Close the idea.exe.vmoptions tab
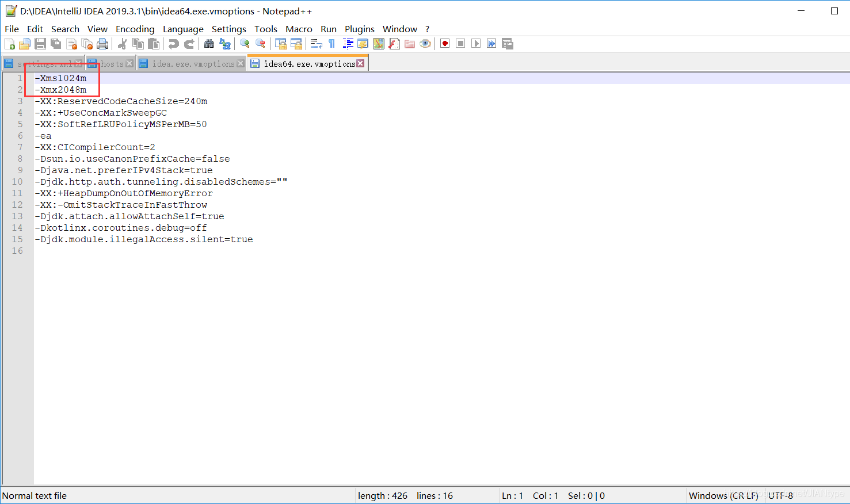Image resolution: width=850 pixels, height=504 pixels. [241, 64]
